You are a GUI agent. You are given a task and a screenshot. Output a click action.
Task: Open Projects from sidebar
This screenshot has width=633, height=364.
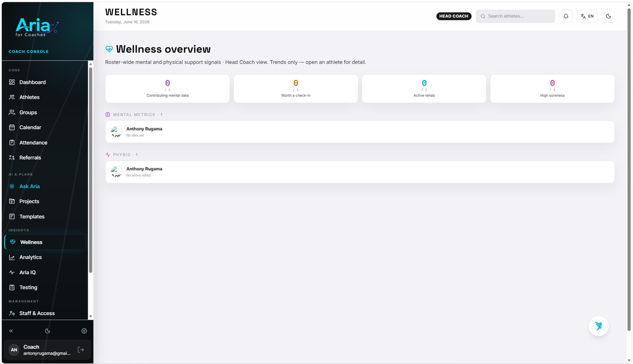[45, 201]
